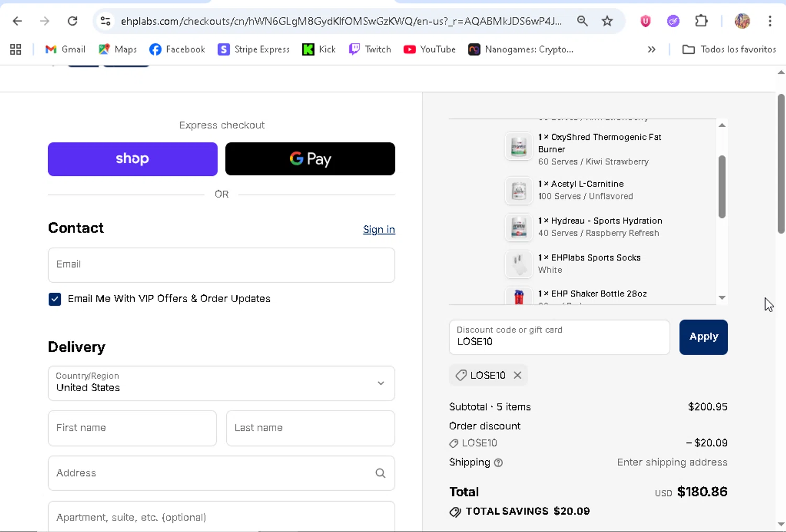Open the Facebook bookmark

[177, 49]
